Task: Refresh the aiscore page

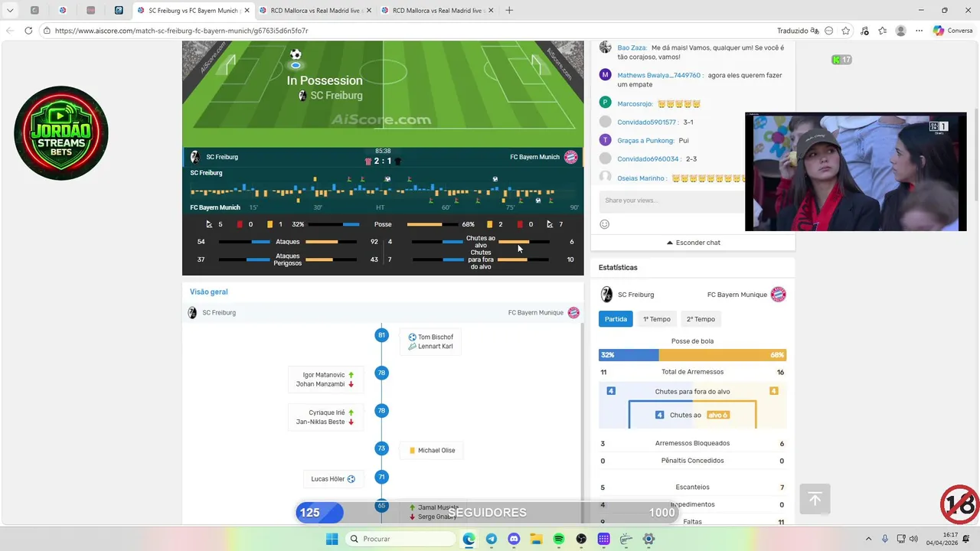Action: point(28,31)
